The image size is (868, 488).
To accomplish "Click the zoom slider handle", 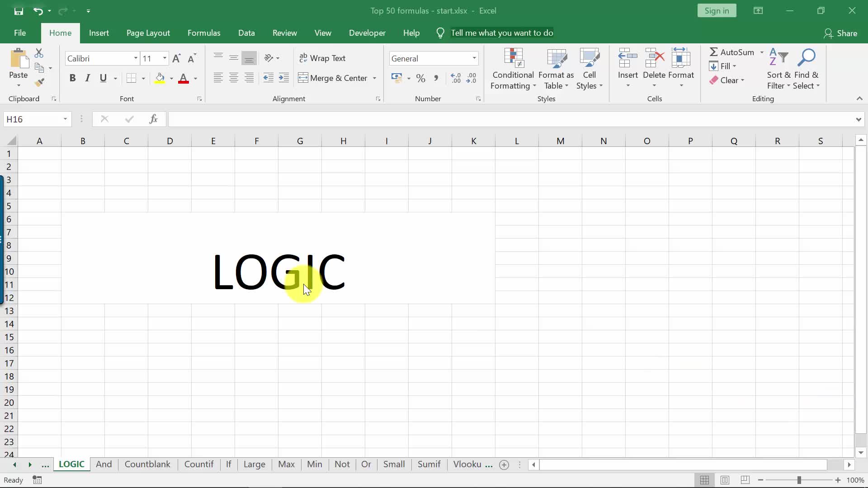I will pos(799,480).
